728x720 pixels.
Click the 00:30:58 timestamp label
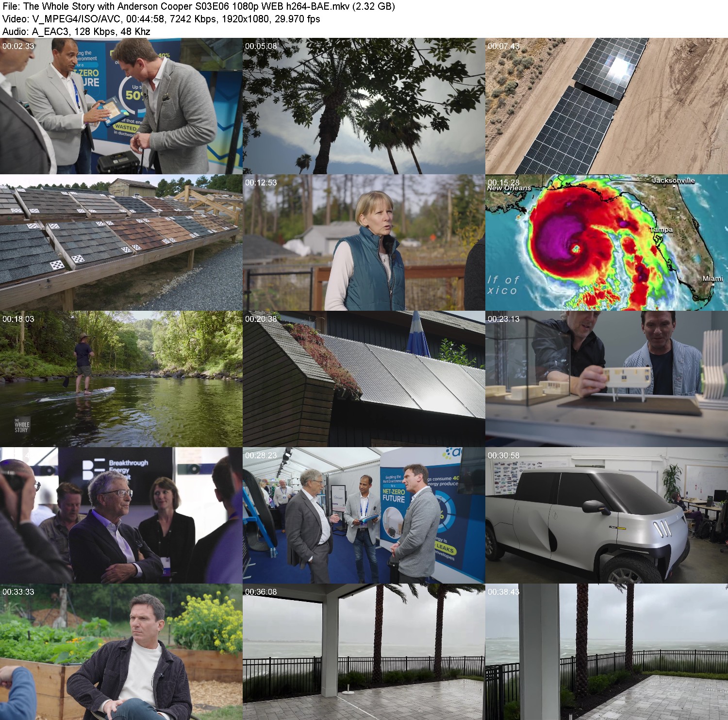tap(504, 455)
